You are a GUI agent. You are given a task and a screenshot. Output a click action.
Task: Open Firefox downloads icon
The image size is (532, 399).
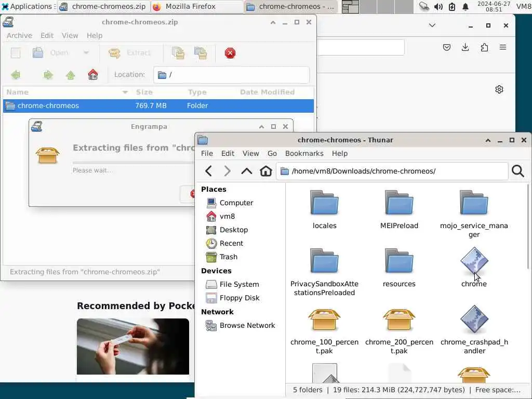click(465, 47)
